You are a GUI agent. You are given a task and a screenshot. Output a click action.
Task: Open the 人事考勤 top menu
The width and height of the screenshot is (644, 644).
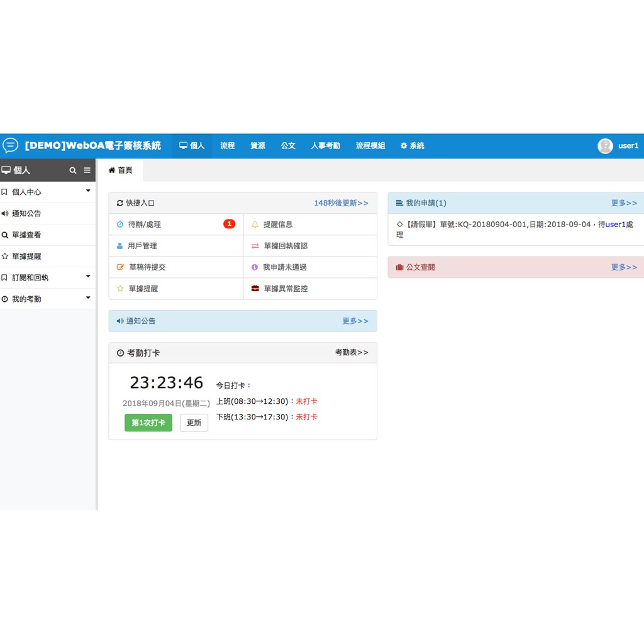coord(325,146)
